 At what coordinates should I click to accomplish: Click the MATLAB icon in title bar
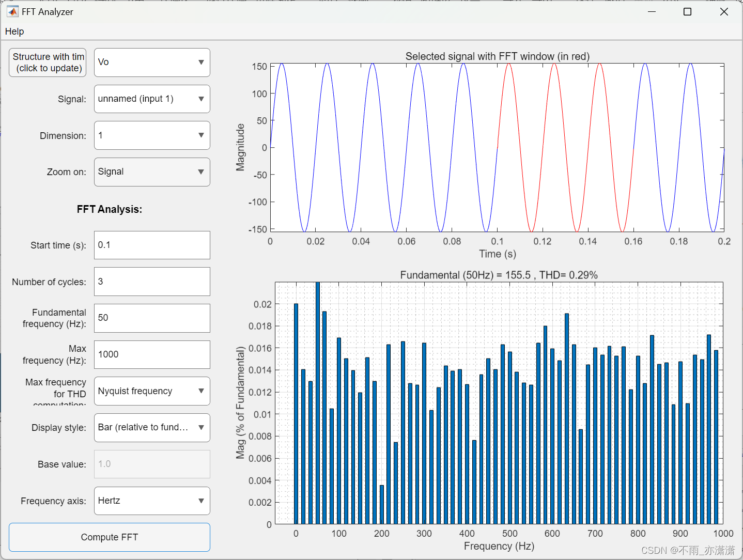12,11
